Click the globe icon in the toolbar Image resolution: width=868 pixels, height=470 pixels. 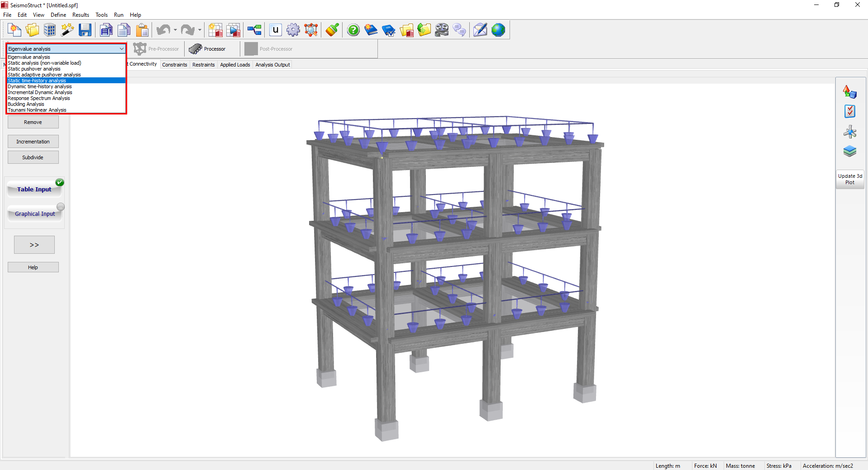(x=498, y=30)
